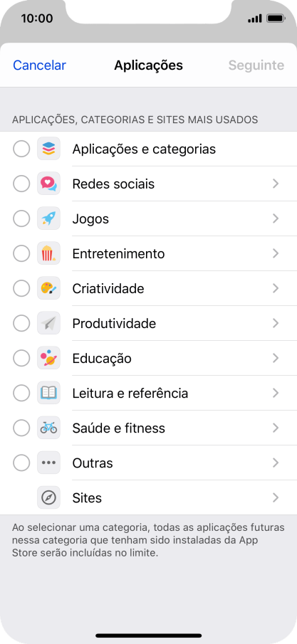Tap the Redes sociais chat-heart icon
Screen dimensions: 297x644
(48, 184)
